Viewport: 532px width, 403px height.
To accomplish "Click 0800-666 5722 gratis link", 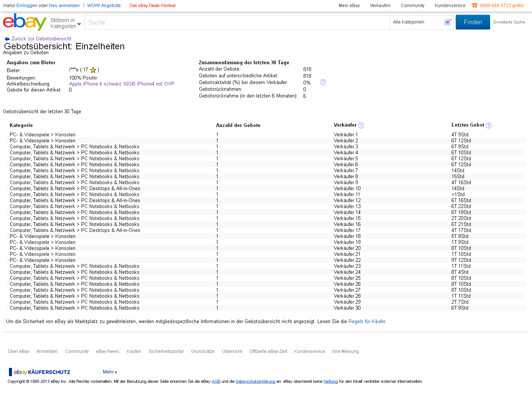I will point(501,6).
